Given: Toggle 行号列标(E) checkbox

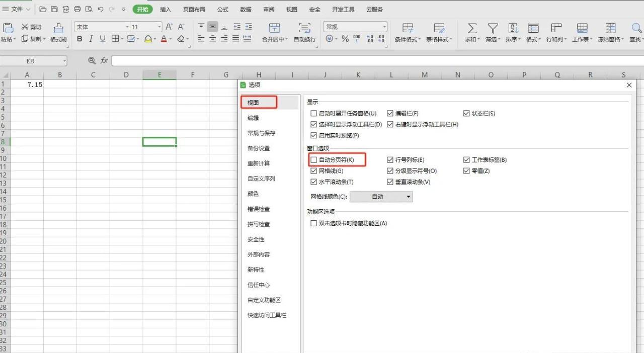Looking at the screenshot, I should 390,160.
